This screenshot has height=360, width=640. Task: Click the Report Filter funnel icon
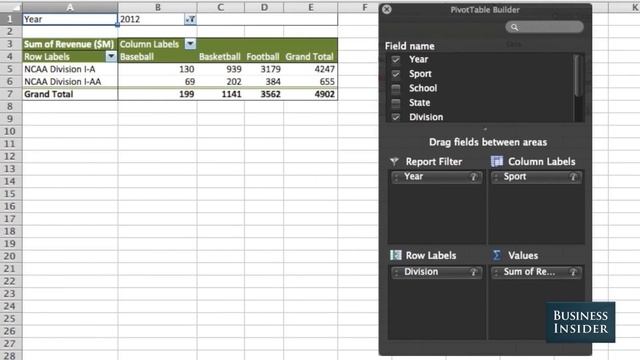tap(394, 162)
